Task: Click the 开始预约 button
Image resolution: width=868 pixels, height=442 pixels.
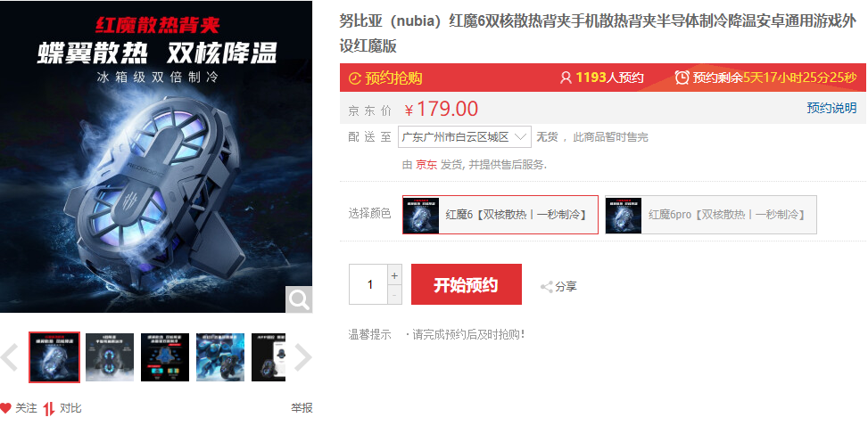Action: [466, 284]
